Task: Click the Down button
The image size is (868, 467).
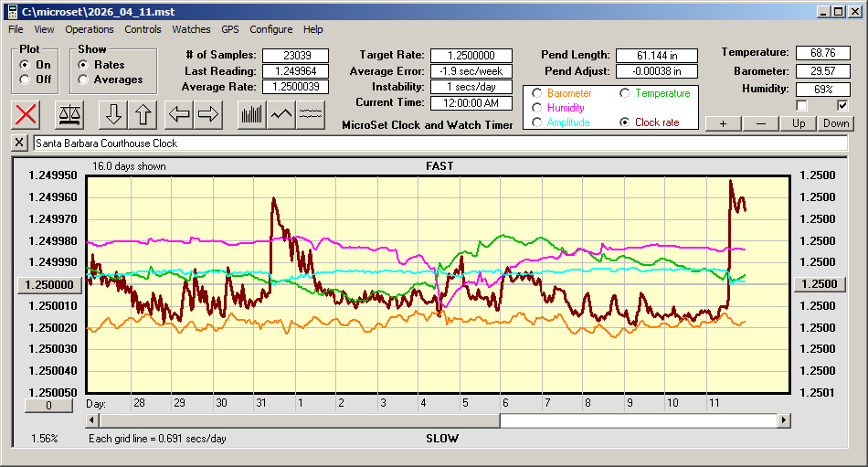Action: tap(835, 123)
